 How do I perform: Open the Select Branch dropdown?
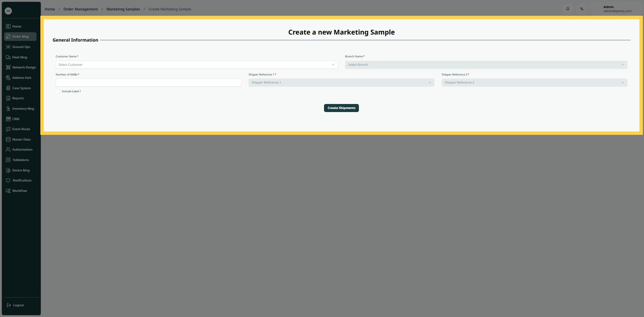tap(486, 65)
